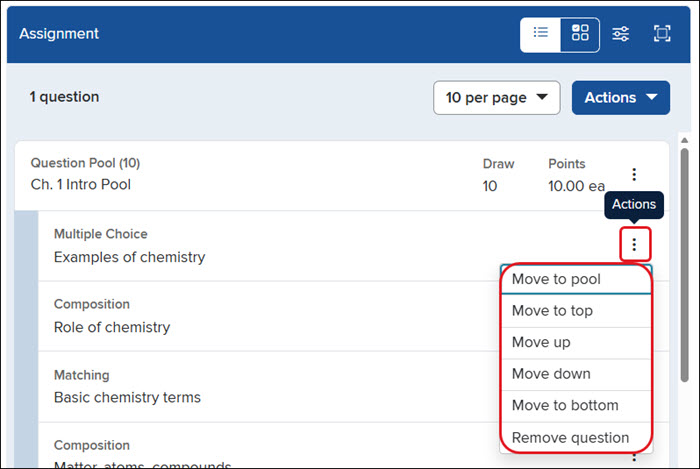Open Ch. 1 Intro Pool options menu
700x469 pixels.
(634, 174)
